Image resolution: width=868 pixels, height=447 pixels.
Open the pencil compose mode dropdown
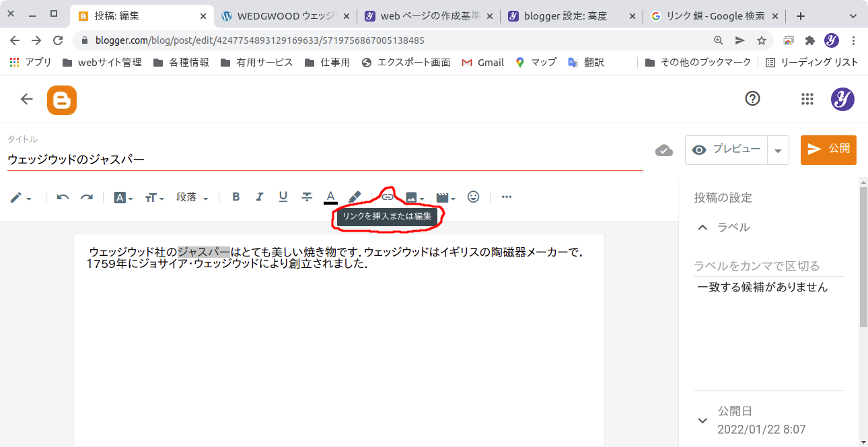tap(21, 198)
